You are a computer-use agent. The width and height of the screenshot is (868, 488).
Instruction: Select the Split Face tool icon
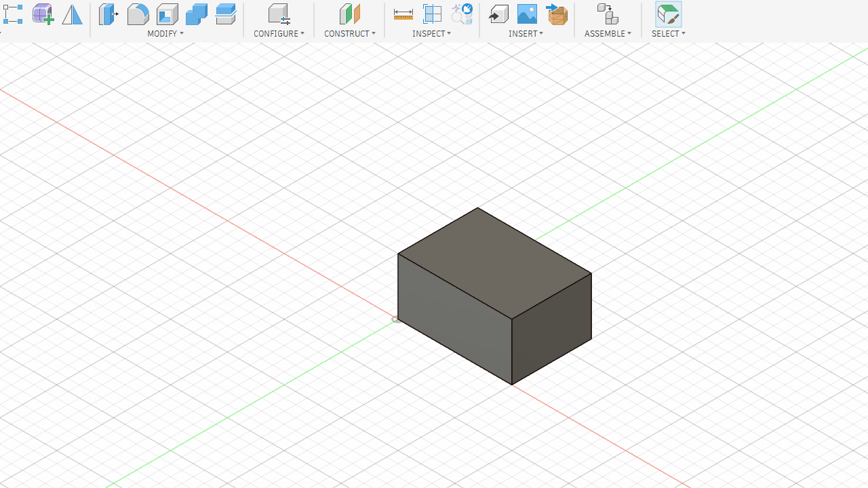click(x=226, y=14)
